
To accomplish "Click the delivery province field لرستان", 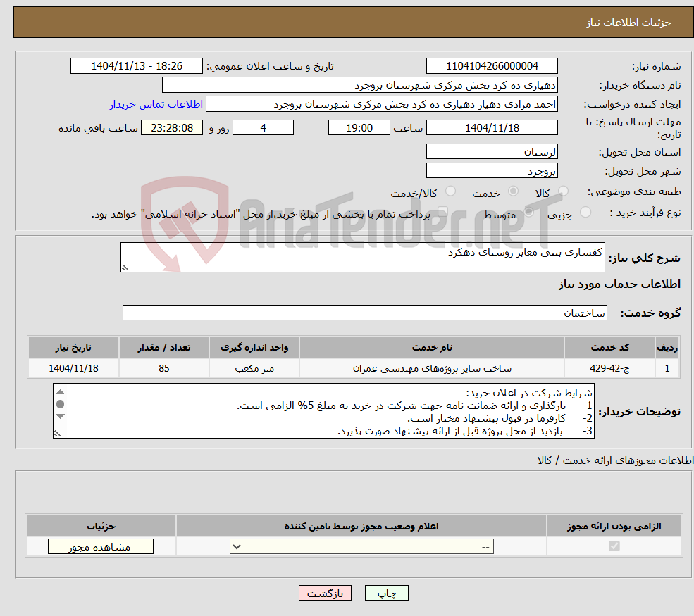I will click(x=492, y=151).
